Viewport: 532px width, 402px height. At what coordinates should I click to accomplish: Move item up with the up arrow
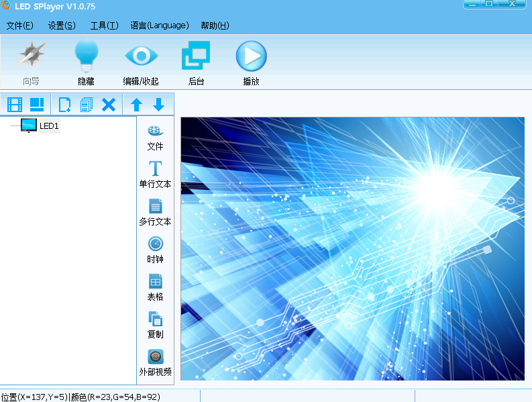[136, 105]
